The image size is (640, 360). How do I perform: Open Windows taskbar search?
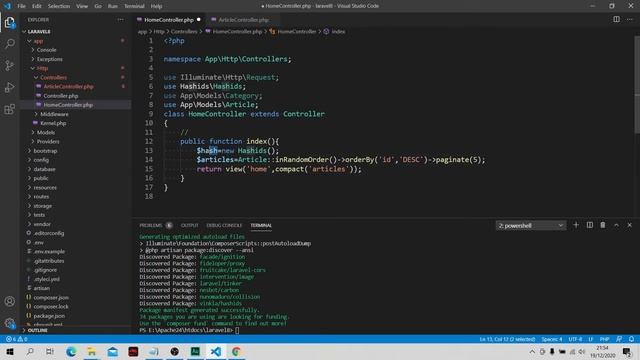point(30,351)
